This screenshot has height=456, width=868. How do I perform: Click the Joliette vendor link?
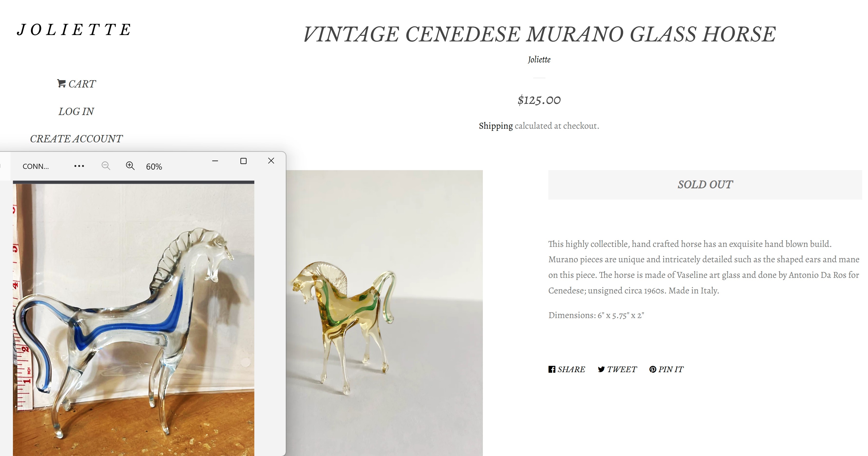[539, 60]
